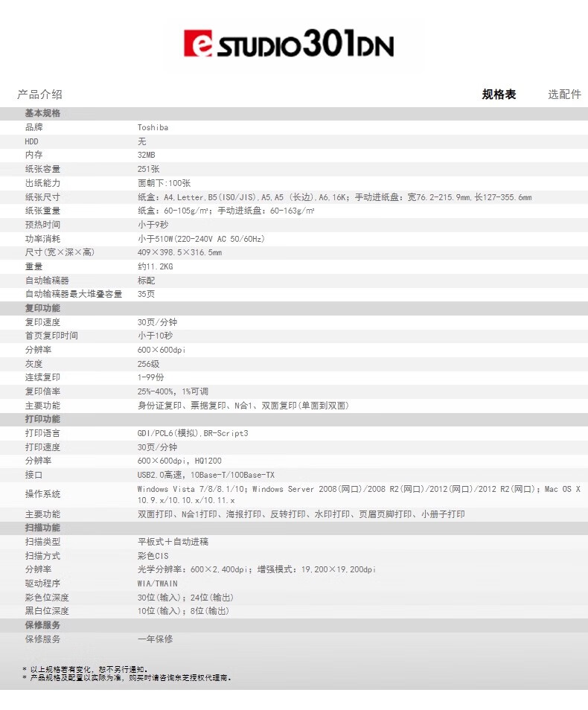Click power consumption value 小于510W
Viewport: 588px width, 710px height.
pos(201,239)
